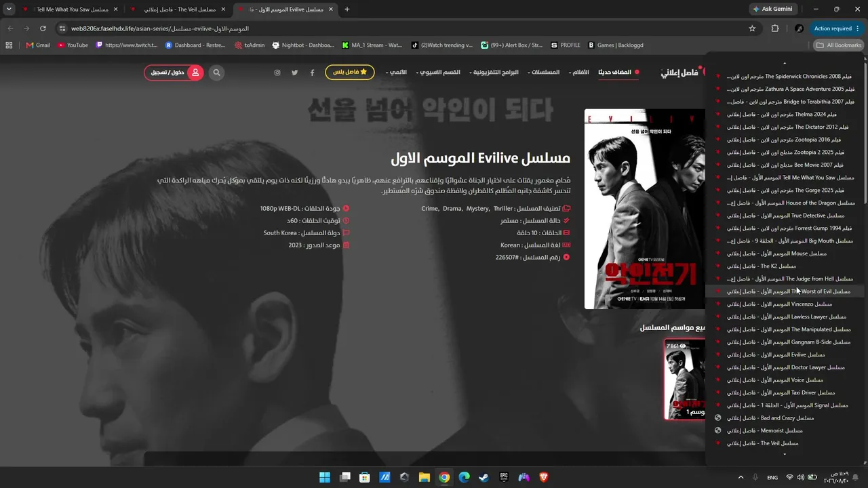The image size is (868, 488).
Task: Open the season 1 thumbnail card
Action: pyautogui.click(x=685, y=380)
